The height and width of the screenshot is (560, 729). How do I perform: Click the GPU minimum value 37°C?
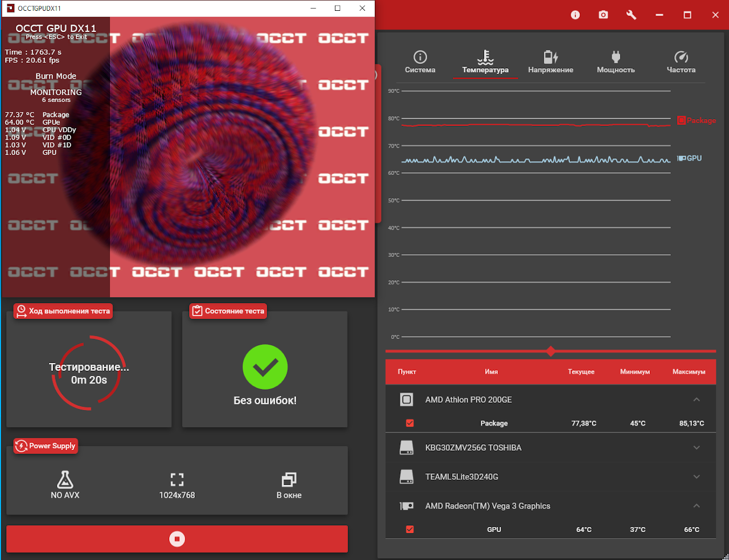point(638,529)
